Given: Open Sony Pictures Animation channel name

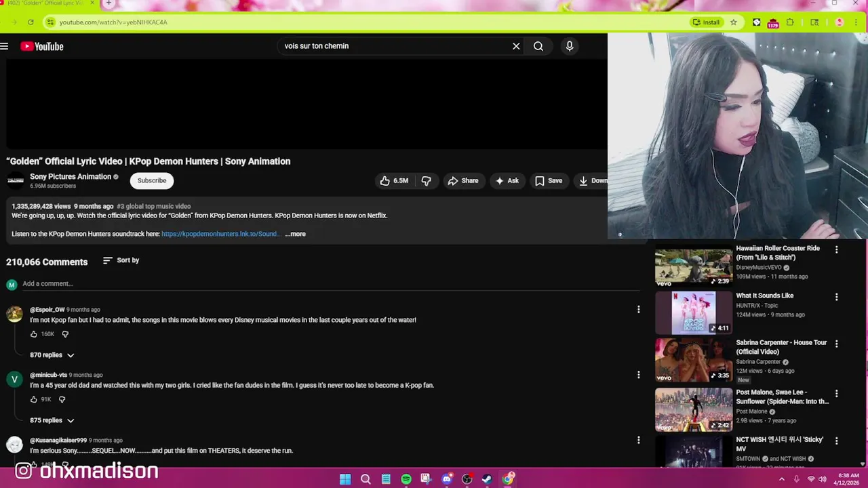Looking at the screenshot, I should pyautogui.click(x=71, y=176).
